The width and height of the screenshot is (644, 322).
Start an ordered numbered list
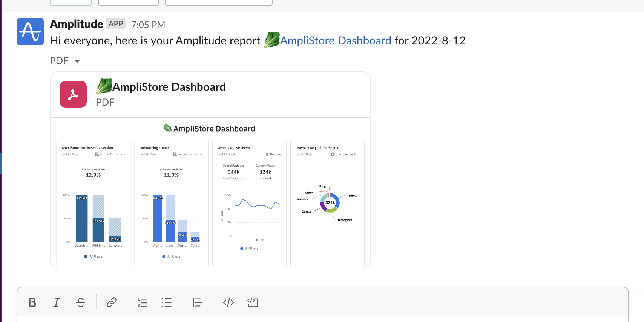click(143, 302)
